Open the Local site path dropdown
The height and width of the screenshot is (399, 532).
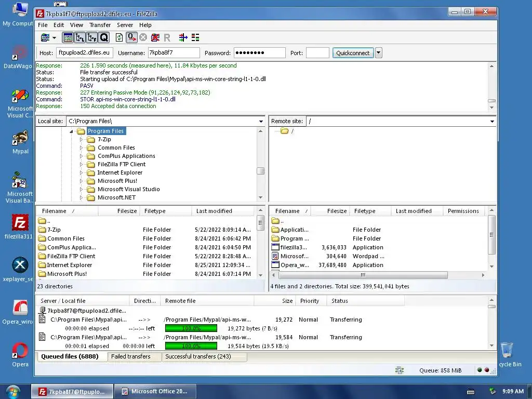click(x=261, y=121)
